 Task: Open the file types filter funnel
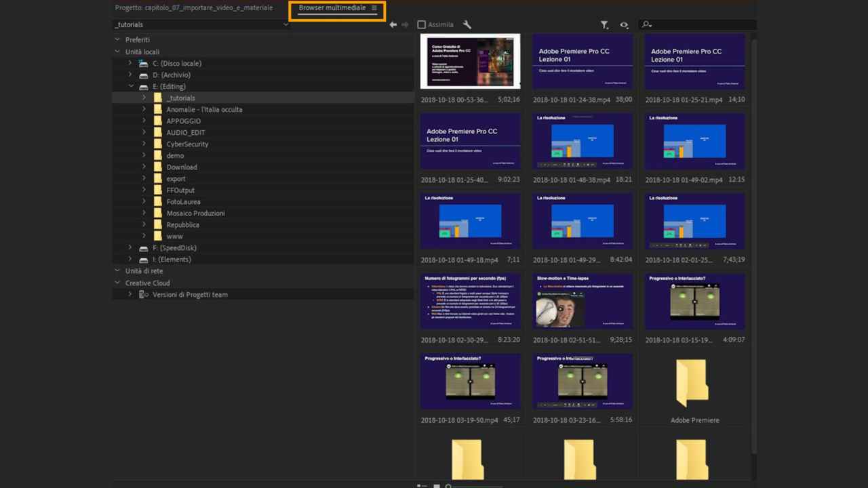(604, 25)
